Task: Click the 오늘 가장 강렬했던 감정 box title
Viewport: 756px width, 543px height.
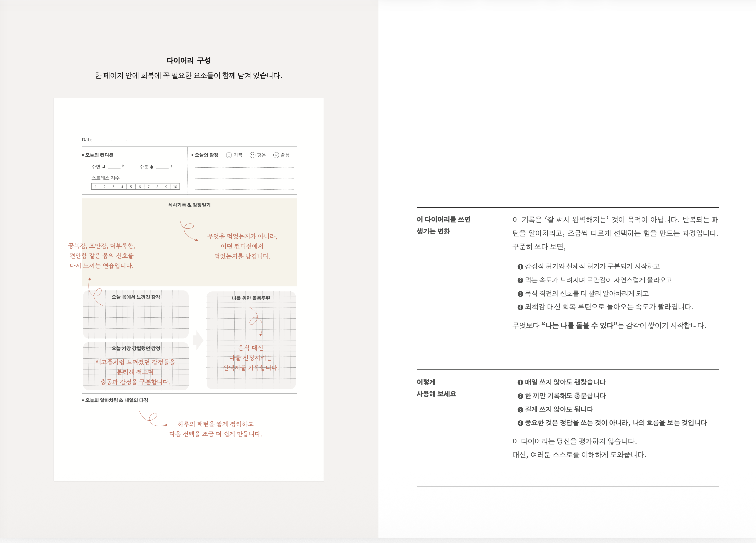Action: (136, 348)
